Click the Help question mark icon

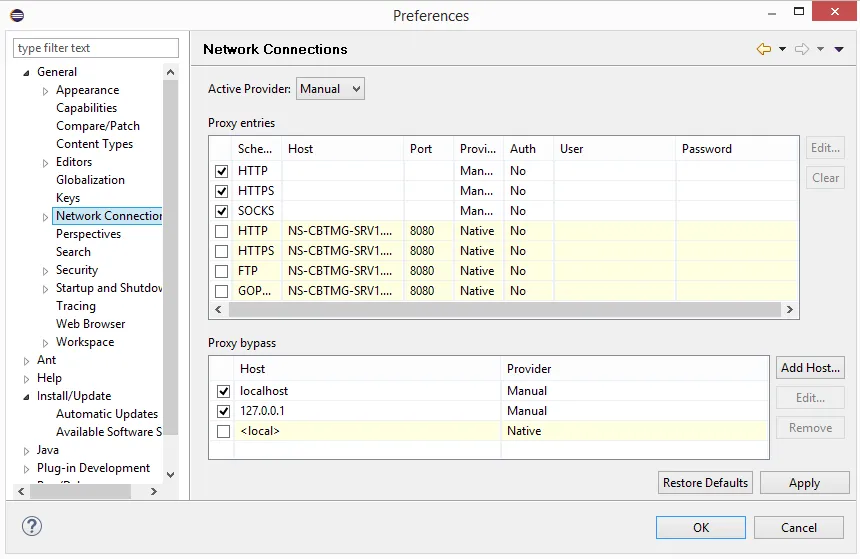32,526
